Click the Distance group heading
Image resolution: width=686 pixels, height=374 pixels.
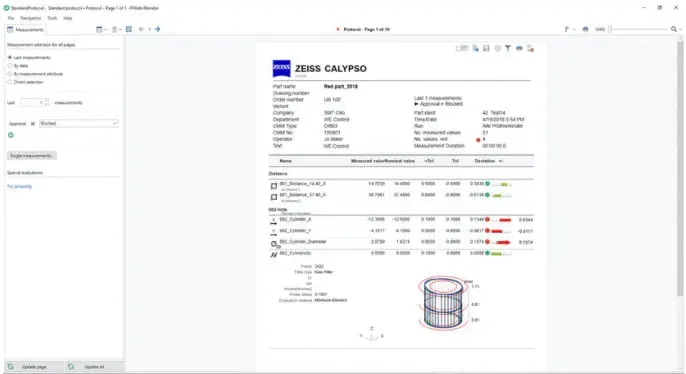[x=278, y=174]
